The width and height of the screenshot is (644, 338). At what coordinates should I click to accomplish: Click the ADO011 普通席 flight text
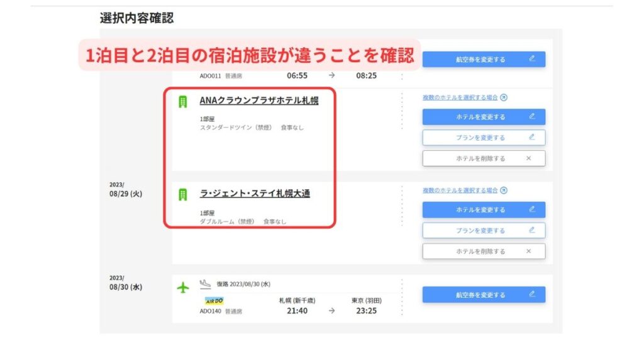[x=221, y=76]
